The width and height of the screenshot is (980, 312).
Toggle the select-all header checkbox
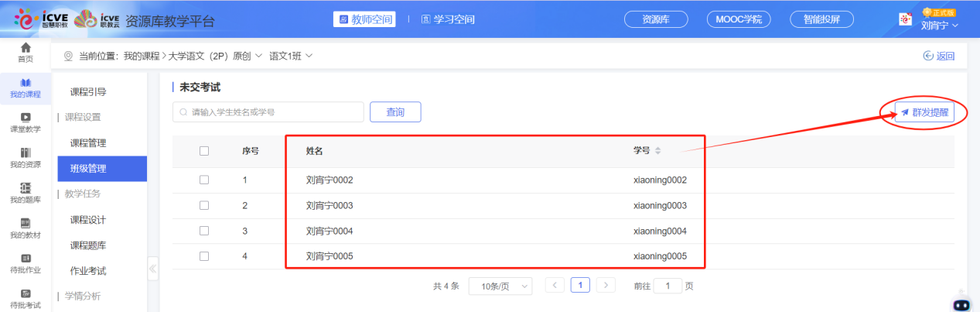(x=204, y=151)
